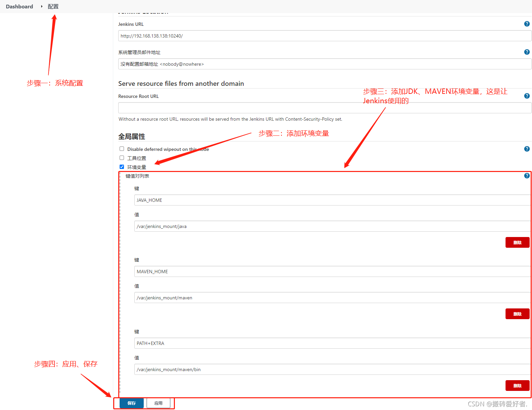Screen dimensions: 532x410
Task: Select the text 'Without a resource root URL' note
Action: (230, 119)
